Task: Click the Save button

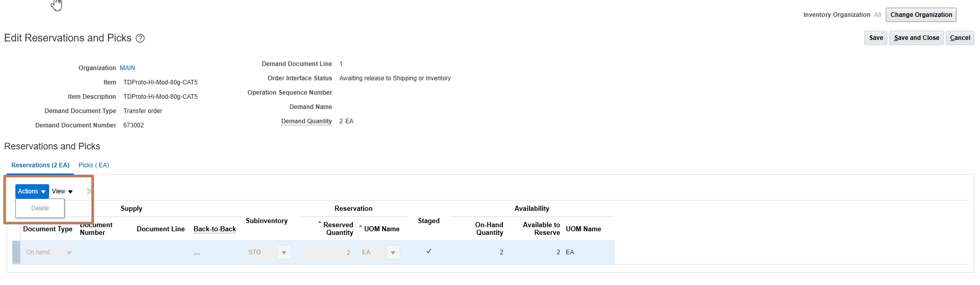Action: [876, 38]
